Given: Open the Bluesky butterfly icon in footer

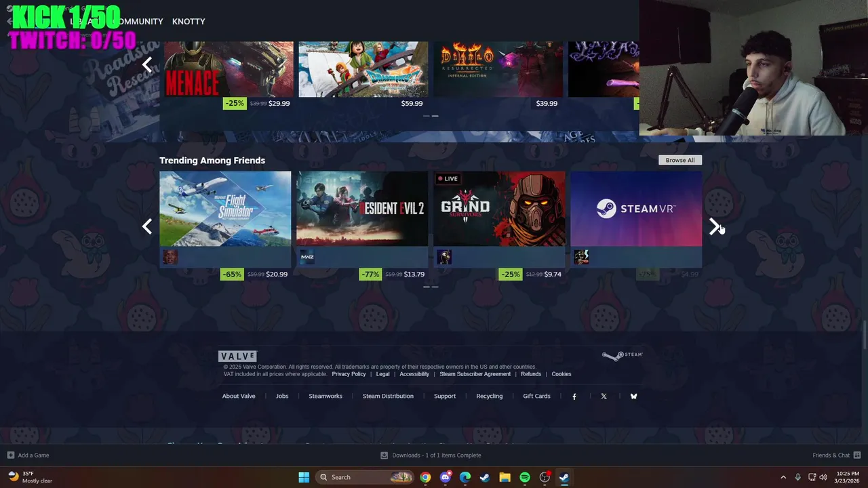Looking at the screenshot, I should [x=633, y=396].
